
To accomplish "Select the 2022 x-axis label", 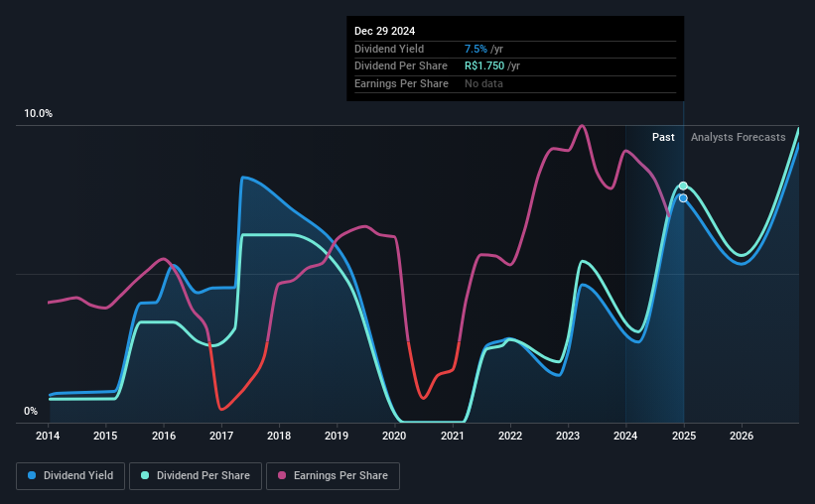I will pos(510,436).
